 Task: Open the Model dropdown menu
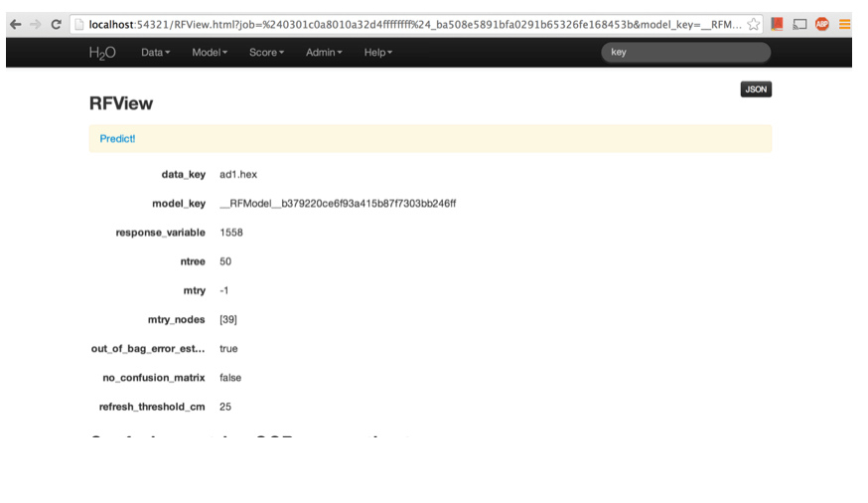pyautogui.click(x=210, y=52)
